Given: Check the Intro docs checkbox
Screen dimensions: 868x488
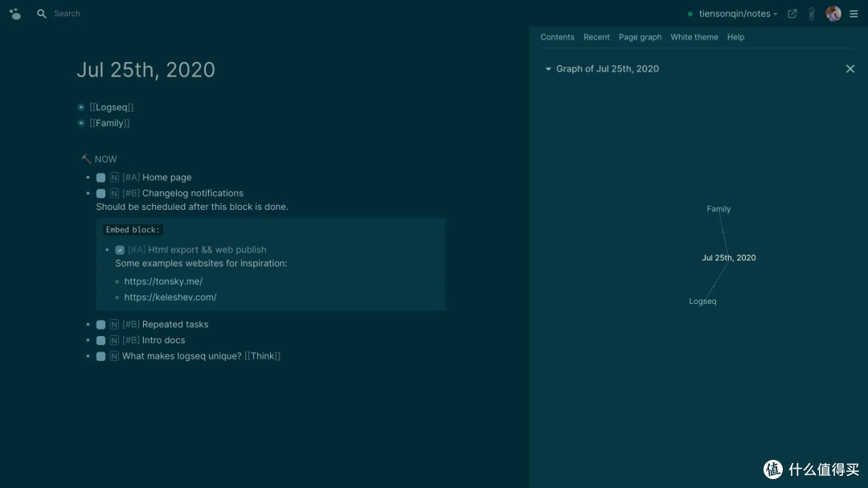Looking at the screenshot, I should pyautogui.click(x=100, y=341).
